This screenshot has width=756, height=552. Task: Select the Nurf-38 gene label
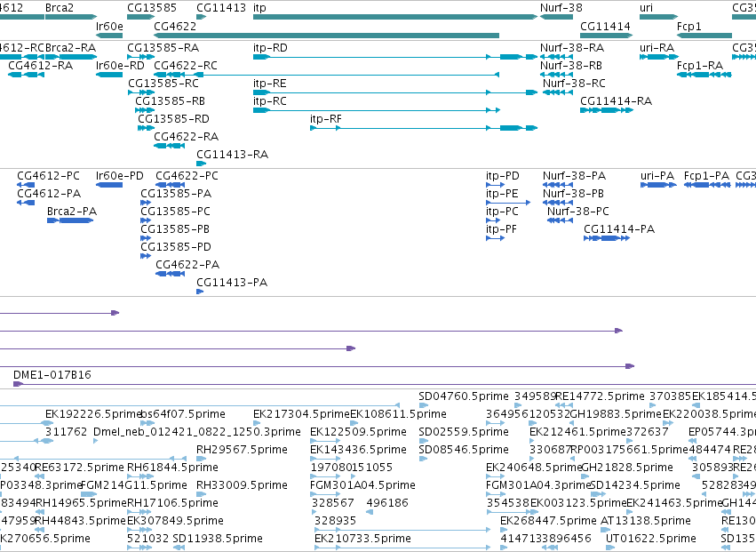561,8
